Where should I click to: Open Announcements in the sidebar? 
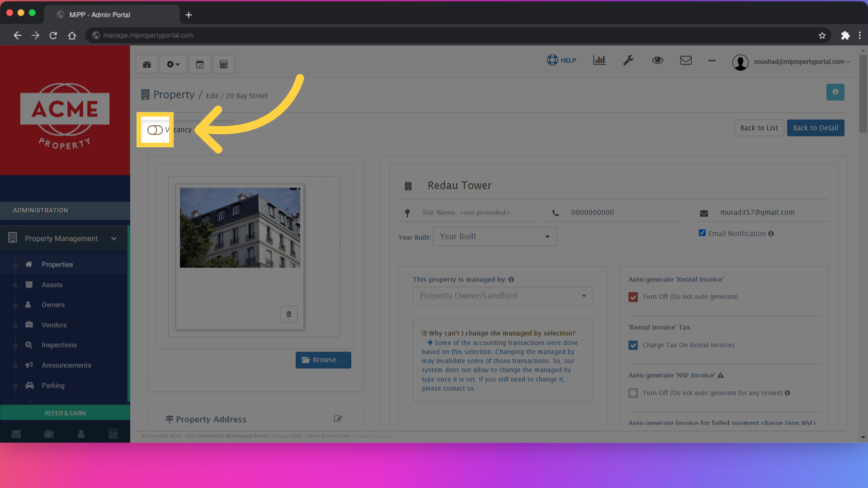pos(66,365)
